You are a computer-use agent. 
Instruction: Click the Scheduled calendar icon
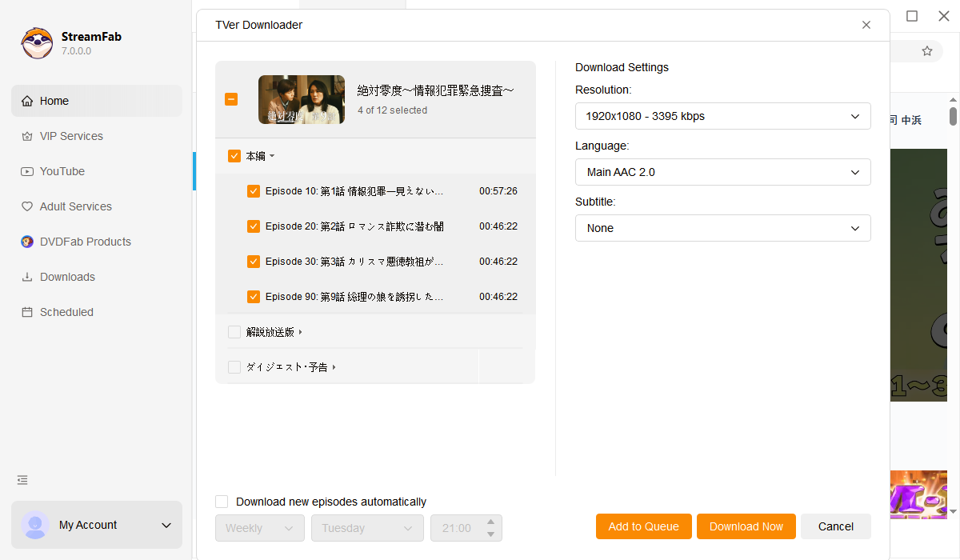(x=27, y=312)
